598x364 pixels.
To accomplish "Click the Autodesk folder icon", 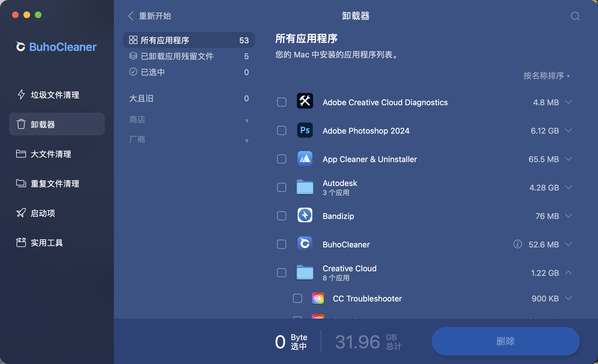I will pyautogui.click(x=305, y=187).
